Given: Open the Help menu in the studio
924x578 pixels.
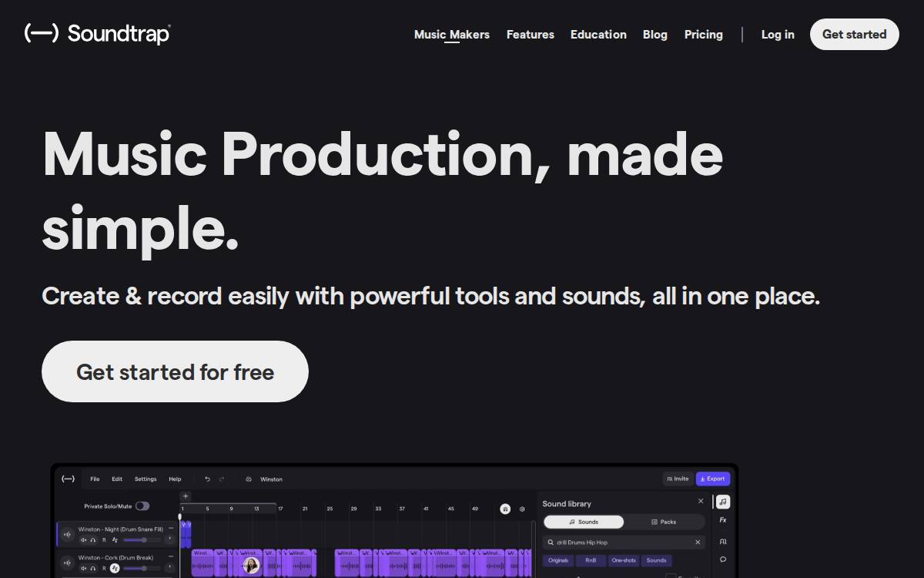Looking at the screenshot, I should 175,479.
